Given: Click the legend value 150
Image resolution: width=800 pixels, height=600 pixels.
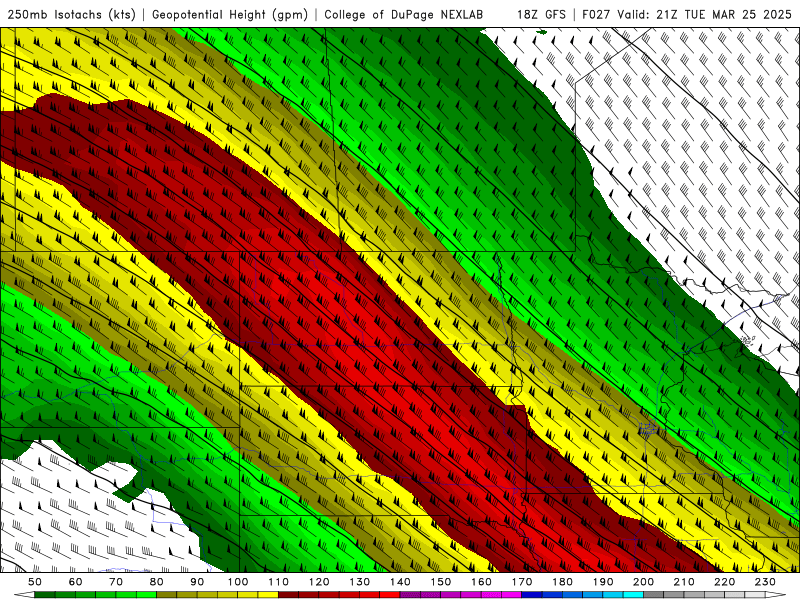Looking at the screenshot, I should (x=441, y=582).
